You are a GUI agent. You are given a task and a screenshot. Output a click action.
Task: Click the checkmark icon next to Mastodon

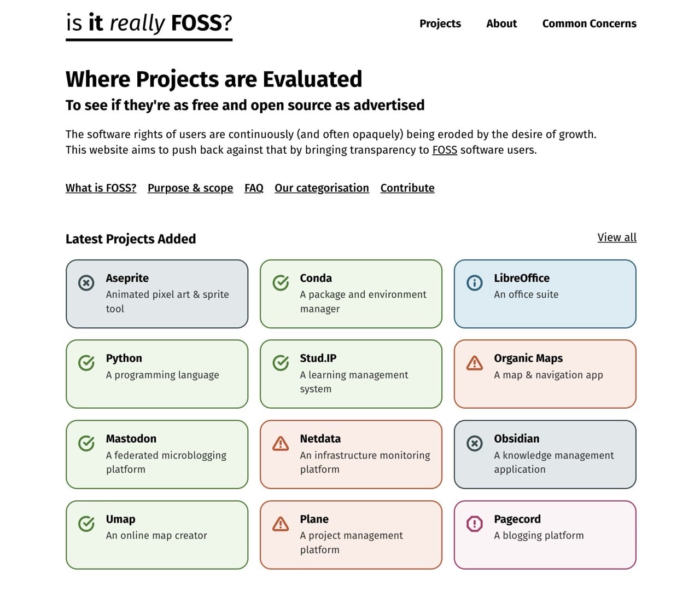coord(86,442)
